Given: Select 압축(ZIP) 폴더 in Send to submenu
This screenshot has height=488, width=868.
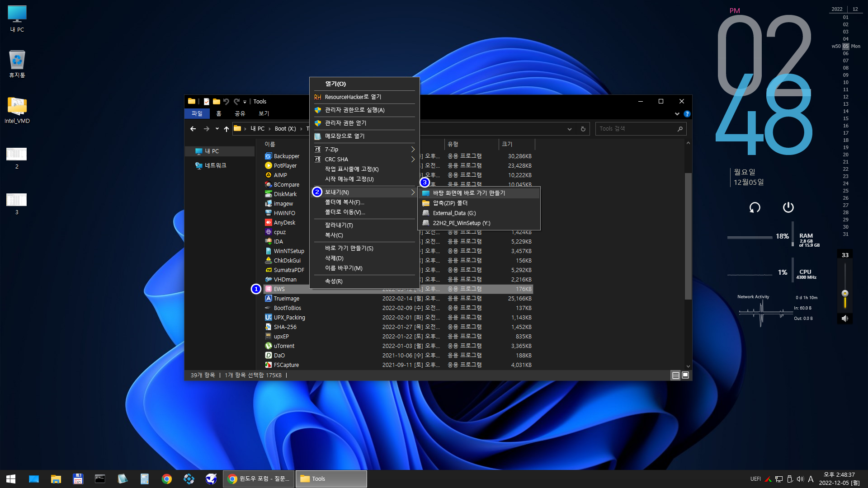Looking at the screenshot, I should [479, 203].
